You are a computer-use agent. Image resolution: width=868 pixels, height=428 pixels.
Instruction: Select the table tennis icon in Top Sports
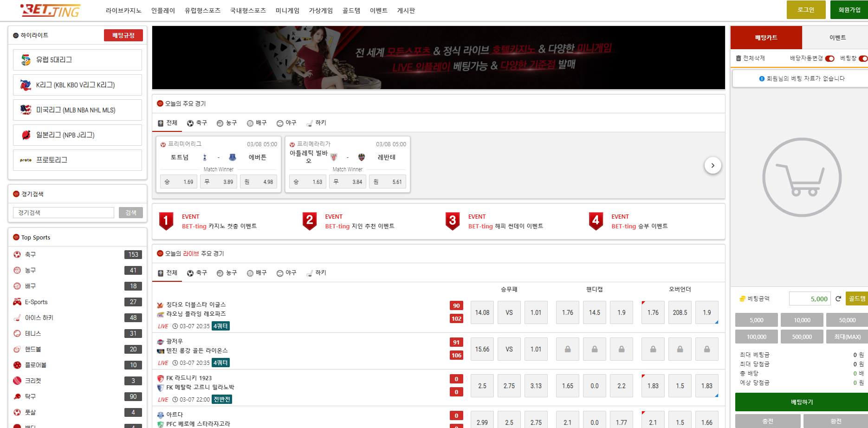[x=17, y=396]
